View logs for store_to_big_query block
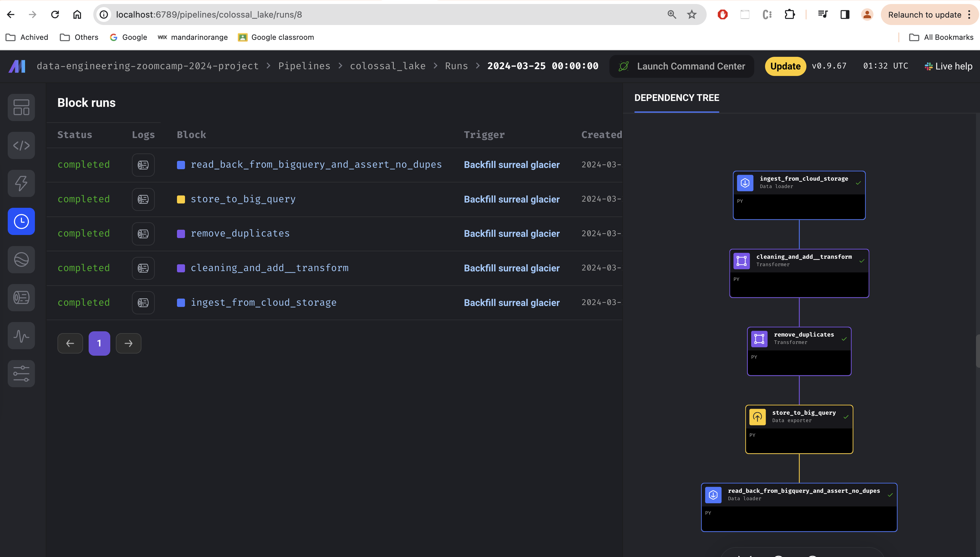Image resolution: width=980 pixels, height=557 pixels. [x=143, y=199]
